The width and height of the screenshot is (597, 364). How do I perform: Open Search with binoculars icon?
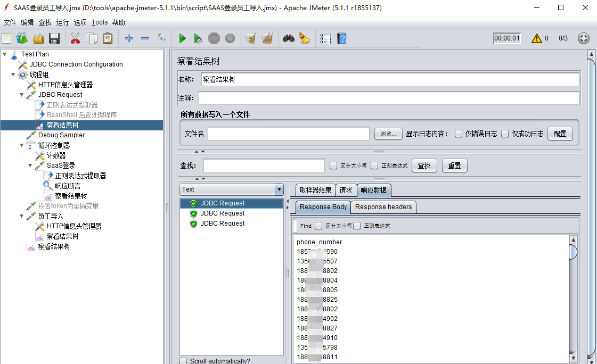point(288,38)
